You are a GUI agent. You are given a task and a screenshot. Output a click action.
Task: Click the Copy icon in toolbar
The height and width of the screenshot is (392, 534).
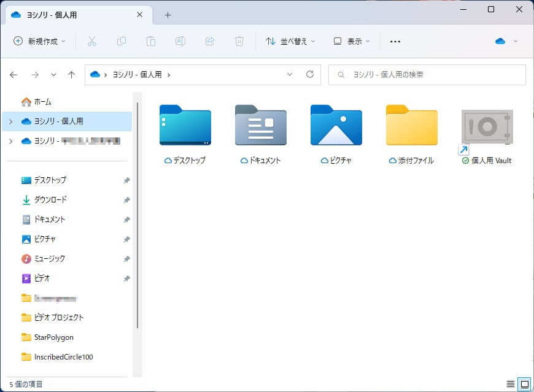click(x=122, y=41)
